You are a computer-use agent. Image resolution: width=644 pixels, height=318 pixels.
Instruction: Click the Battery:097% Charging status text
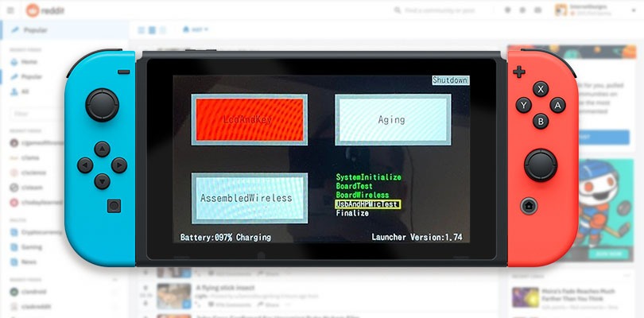pos(226,238)
